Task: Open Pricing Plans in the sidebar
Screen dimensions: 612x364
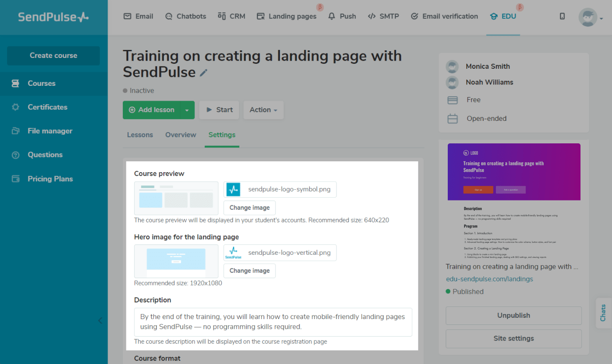Action: (x=54, y=179)
